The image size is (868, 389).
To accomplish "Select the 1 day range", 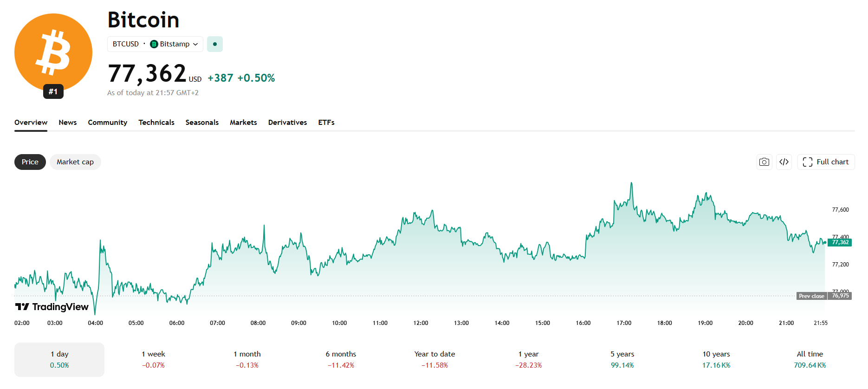I will (59, 360).
